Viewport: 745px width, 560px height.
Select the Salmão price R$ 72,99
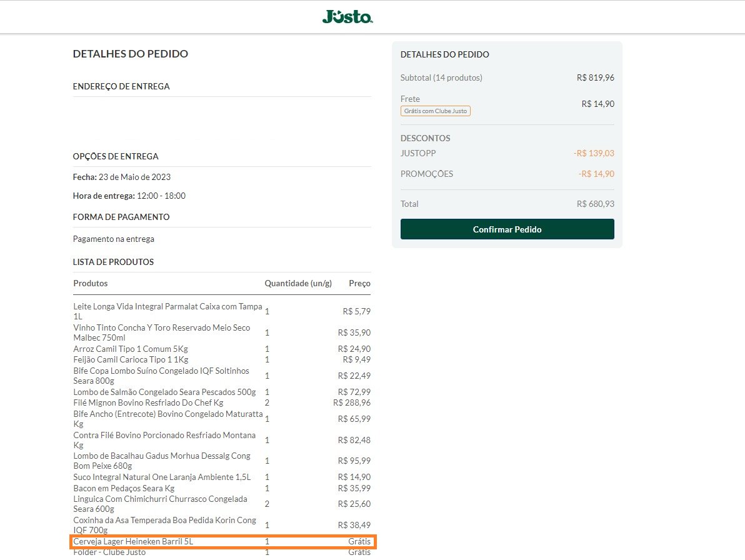pyautogui.click(x=354, y=392)
